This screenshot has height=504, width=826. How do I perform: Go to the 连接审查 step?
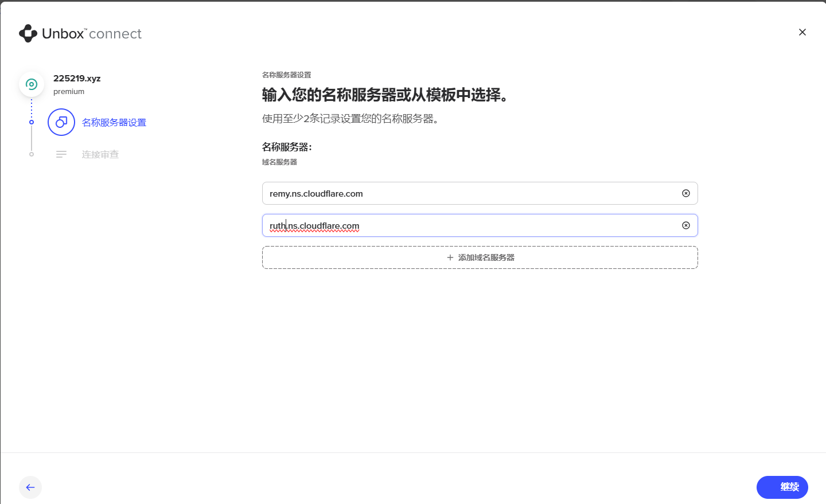pos(100,155)
